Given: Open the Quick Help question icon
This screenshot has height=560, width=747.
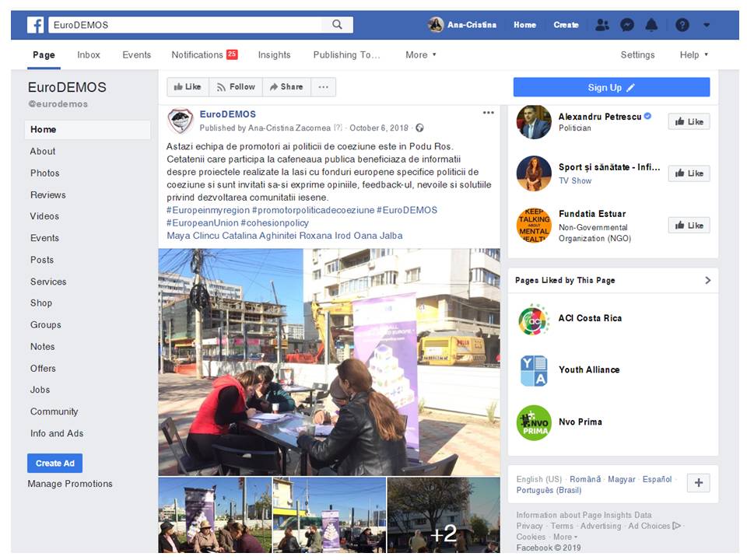Looking at the screenshot, I should click(682, 25).
